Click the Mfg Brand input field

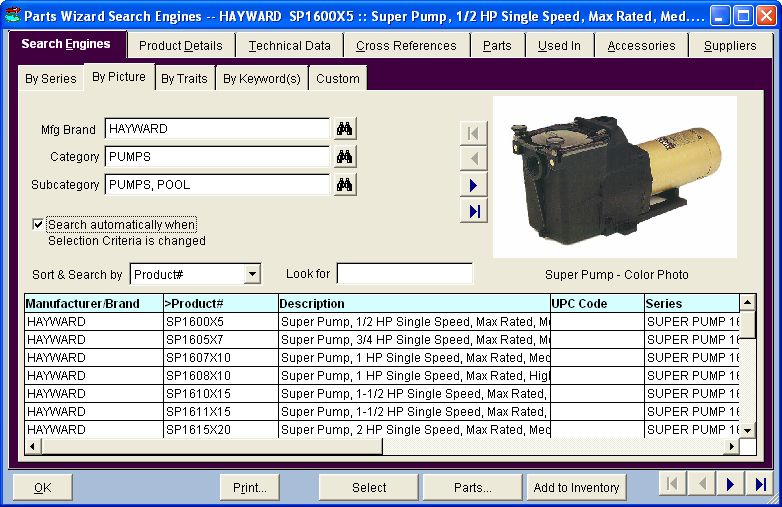pos(217,129)
